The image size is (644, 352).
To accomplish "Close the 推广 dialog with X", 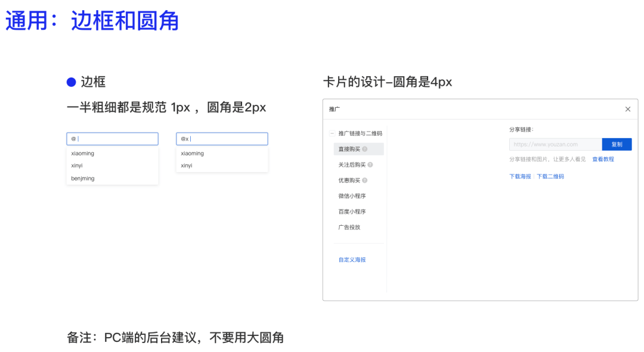I will pos(627,109).
